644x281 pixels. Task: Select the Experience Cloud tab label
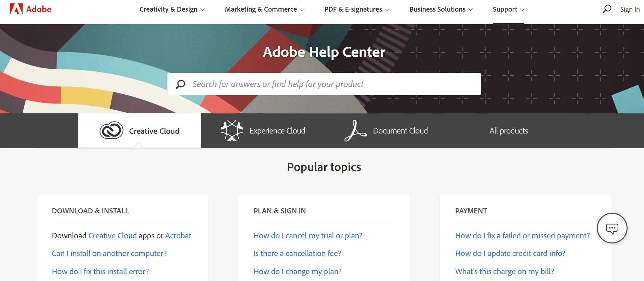click(277, 131)
